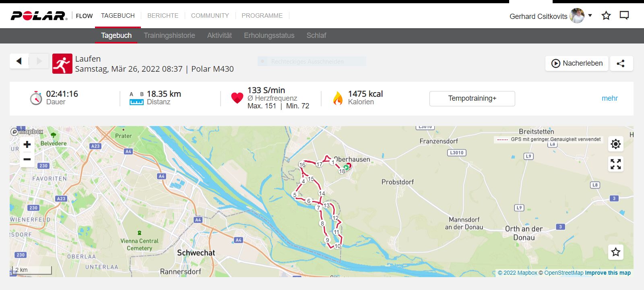Open the Tempotraining+ dropdown

coord(472,98)
